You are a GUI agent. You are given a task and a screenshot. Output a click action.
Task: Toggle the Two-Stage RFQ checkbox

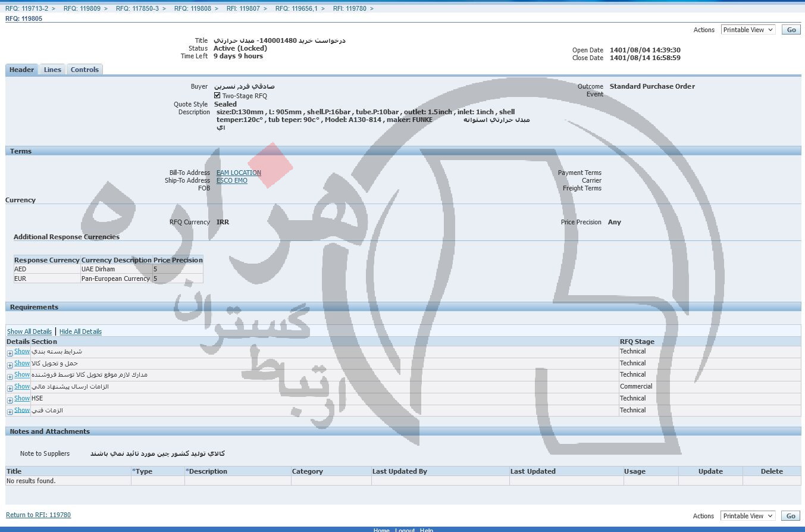pyautogui.click(x=217, y=95)
